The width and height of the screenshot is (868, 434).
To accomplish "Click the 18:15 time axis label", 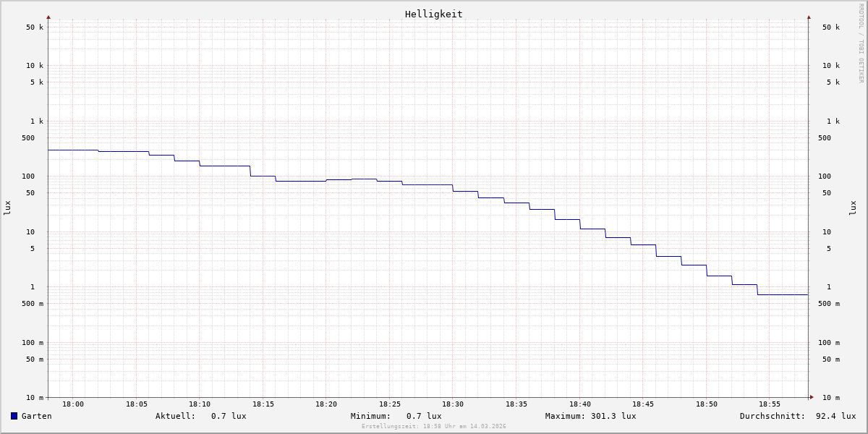I will (263, 404).
